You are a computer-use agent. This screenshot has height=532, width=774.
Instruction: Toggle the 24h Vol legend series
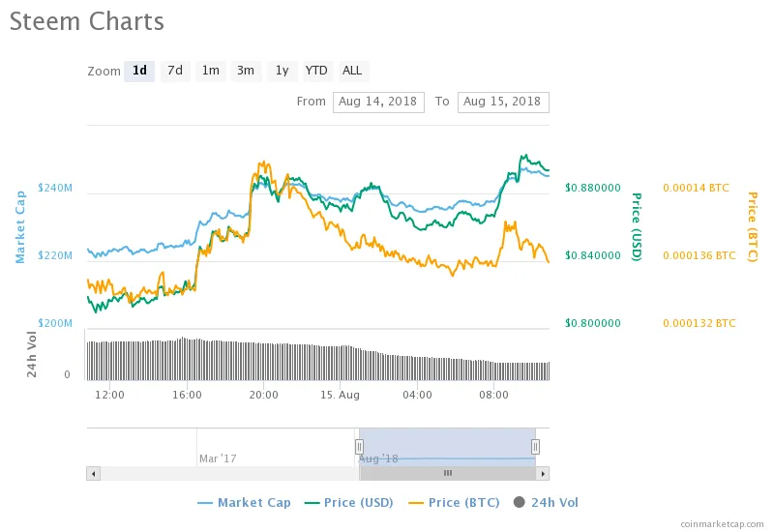click(x=546, y=502)
